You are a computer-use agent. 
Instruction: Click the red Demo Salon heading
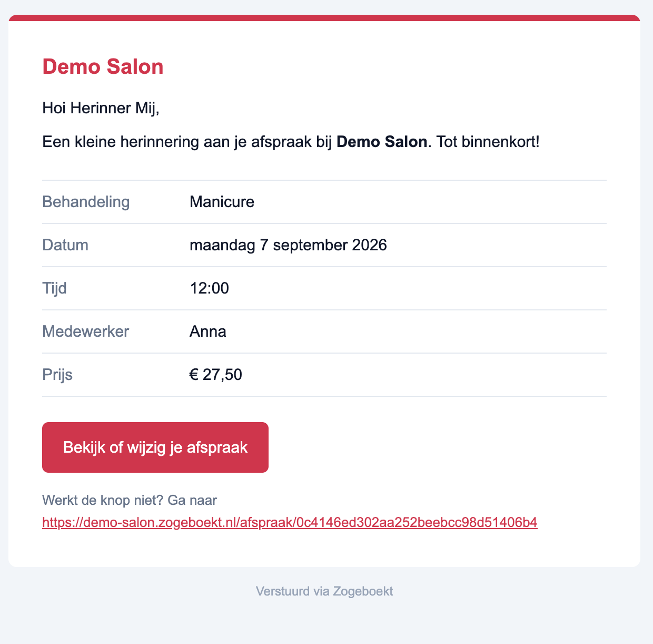pos(103,67)
